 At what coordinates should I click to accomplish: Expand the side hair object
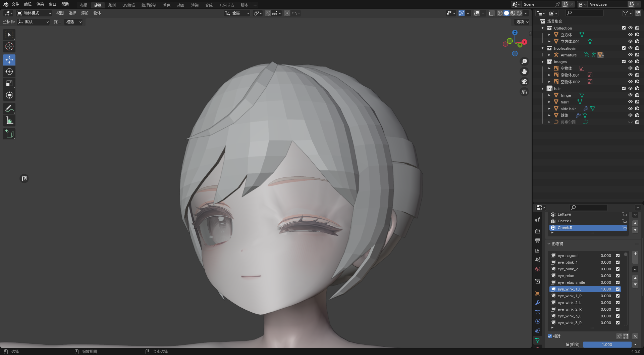coord(549,109)
